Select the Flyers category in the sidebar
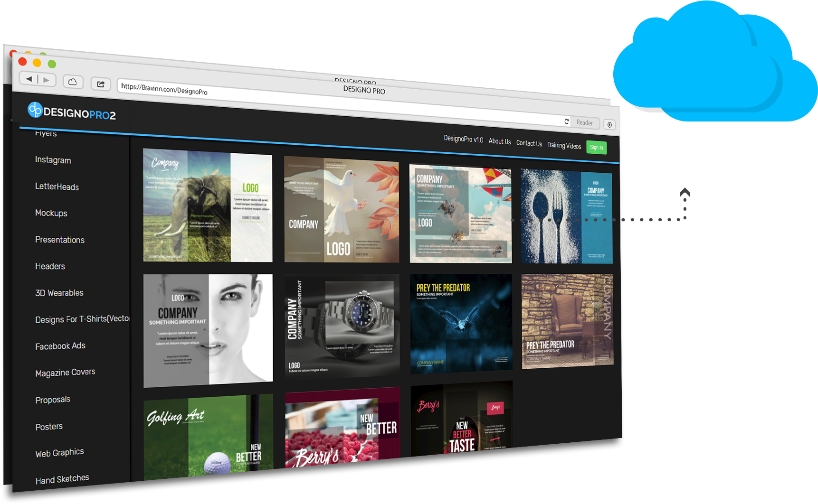The height and width of the screenshot is (504, 818). [x=46, y=133]
